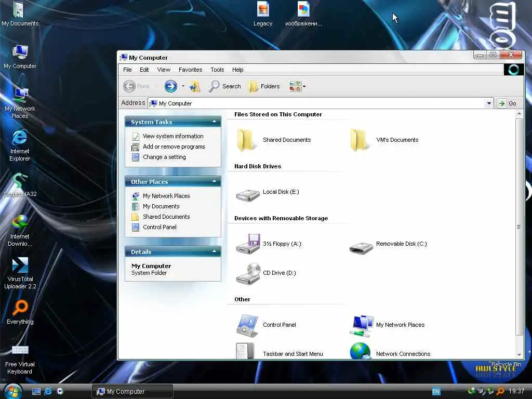Click the Back arrow toolbar icon
Image resolution: width=532 pixels, height=399 pixels.
tap(129, 86)
